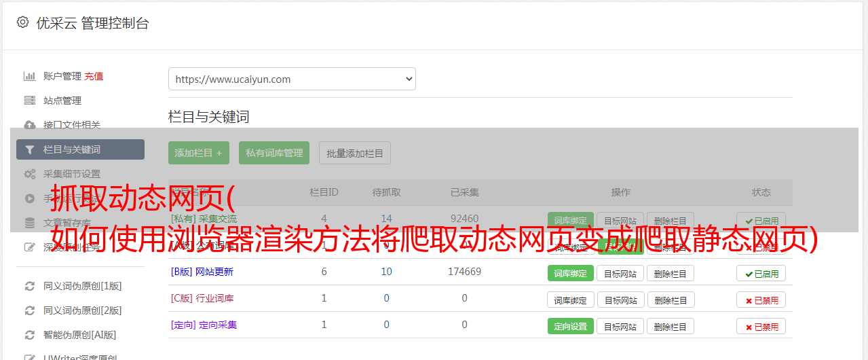Click the gear icon beside 优采云 管理控制台
The image size is (868, 360).
click(22, 22)
